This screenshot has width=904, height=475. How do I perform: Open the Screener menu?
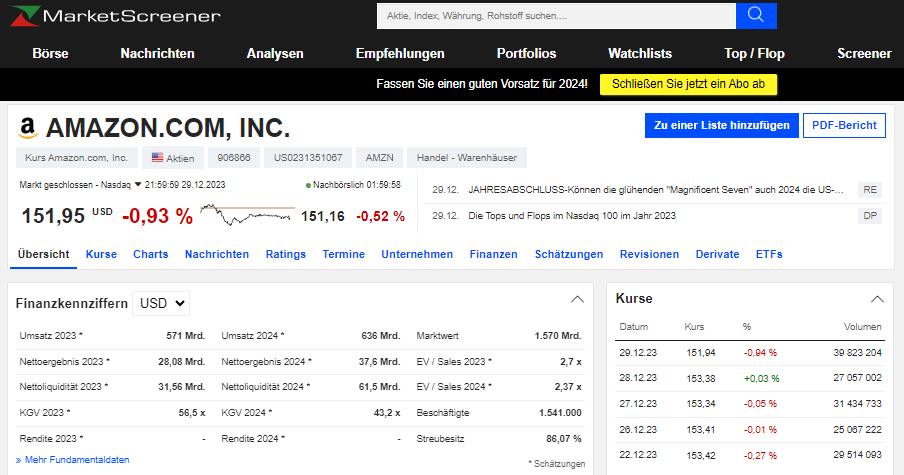click(x=864, y=54)
